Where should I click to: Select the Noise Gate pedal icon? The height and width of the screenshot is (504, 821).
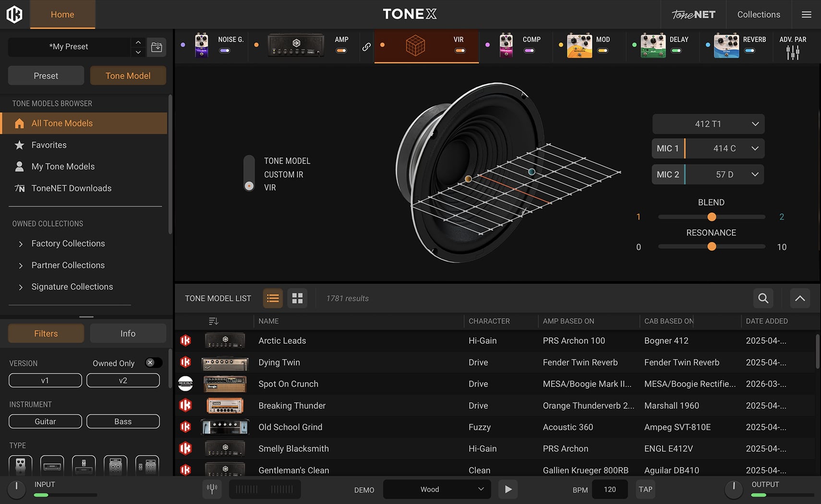(x=202, y=46)
